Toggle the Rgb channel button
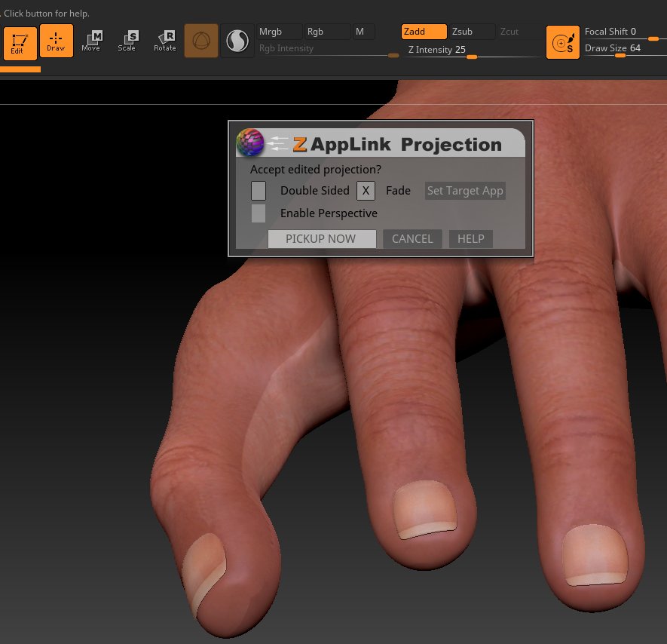This screenshot has height=644, width=667. [x=327, y=32]
